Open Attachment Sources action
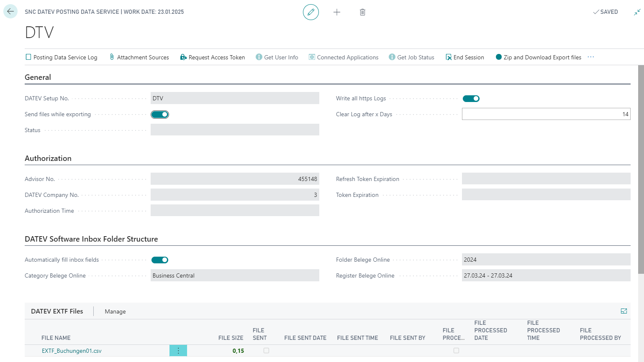 click(139, 57)
